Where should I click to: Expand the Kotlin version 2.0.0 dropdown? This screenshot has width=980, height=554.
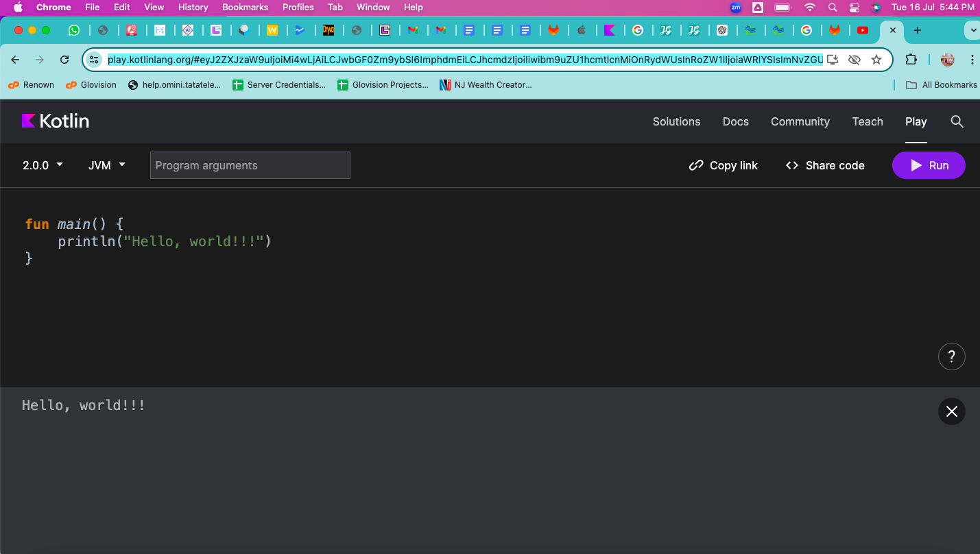coord(43,165)
